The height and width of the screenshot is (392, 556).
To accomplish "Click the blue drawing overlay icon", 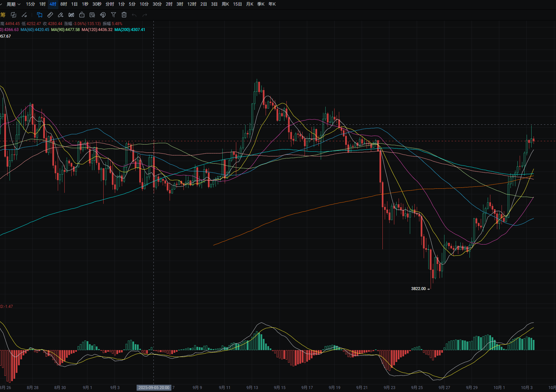I will point(40,15).
